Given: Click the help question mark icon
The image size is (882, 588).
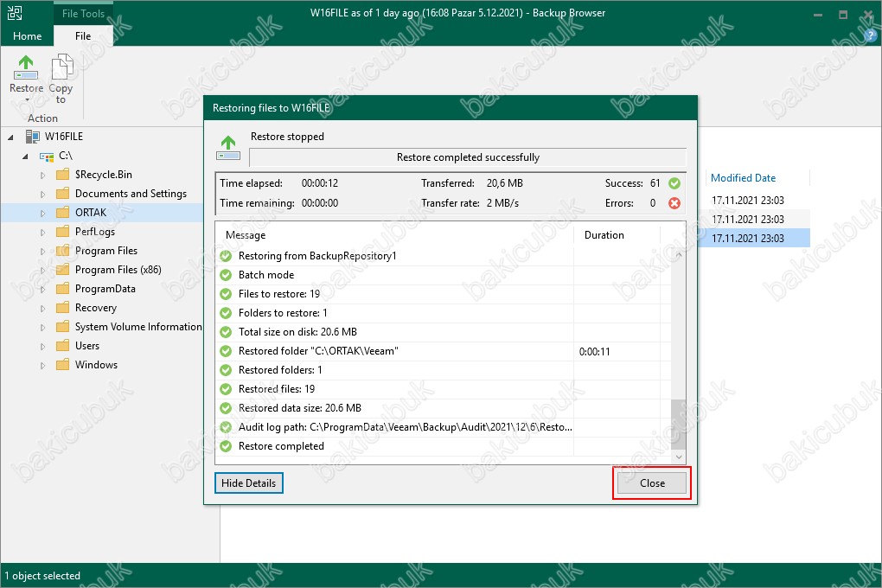Looking at the screenshot, I should 870,36.
